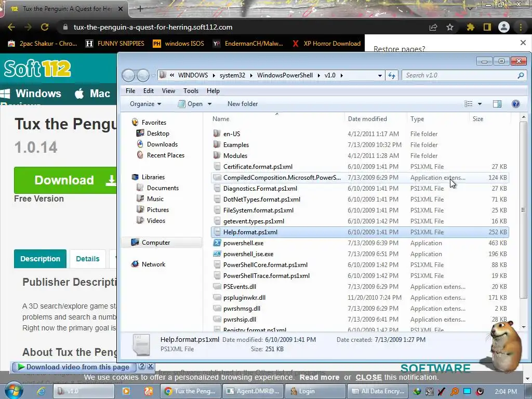
Task: Open the Explorer help question mark icon
Action: (x=516, y=104)
